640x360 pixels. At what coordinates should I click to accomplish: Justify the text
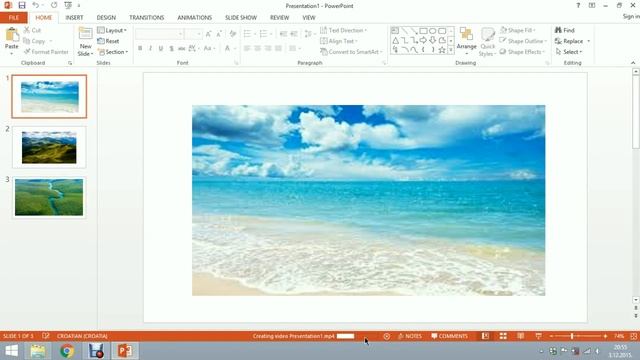279,49
